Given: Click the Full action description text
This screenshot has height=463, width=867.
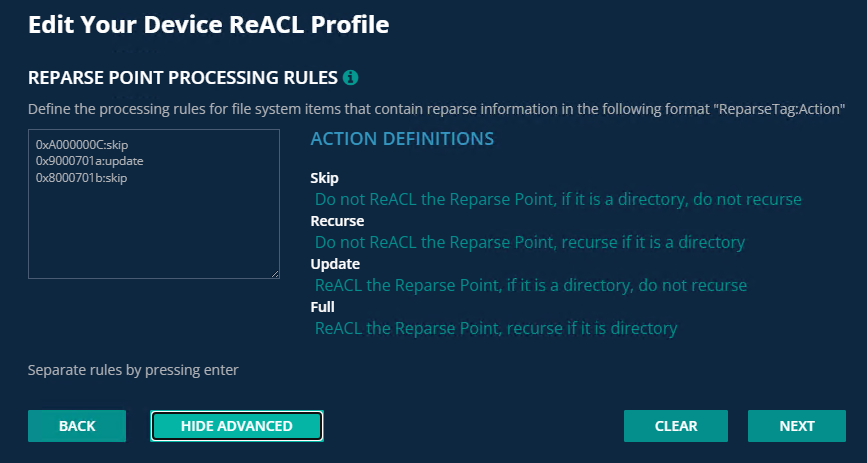Looking at the screenshot, I should (x=496, y=328).
